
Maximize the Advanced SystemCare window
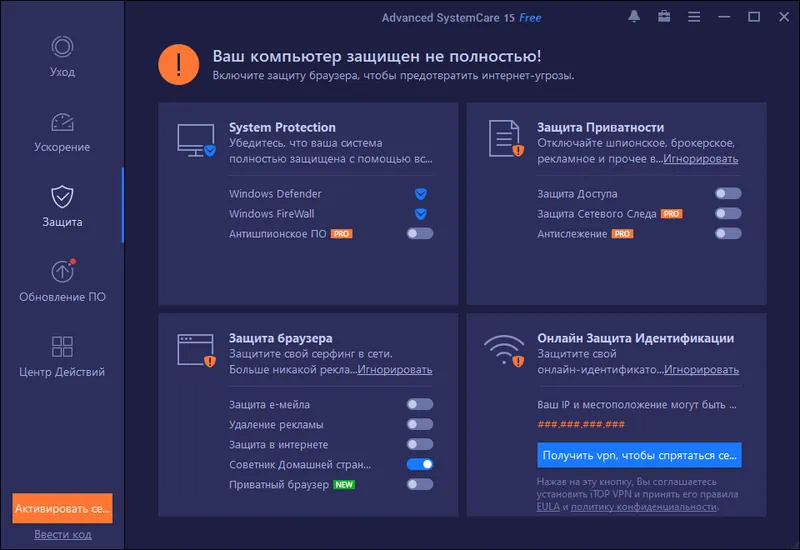(x=754, y=17)
